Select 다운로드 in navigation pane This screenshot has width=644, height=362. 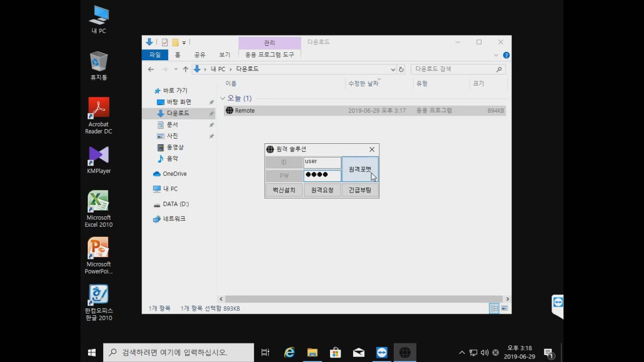179,113
